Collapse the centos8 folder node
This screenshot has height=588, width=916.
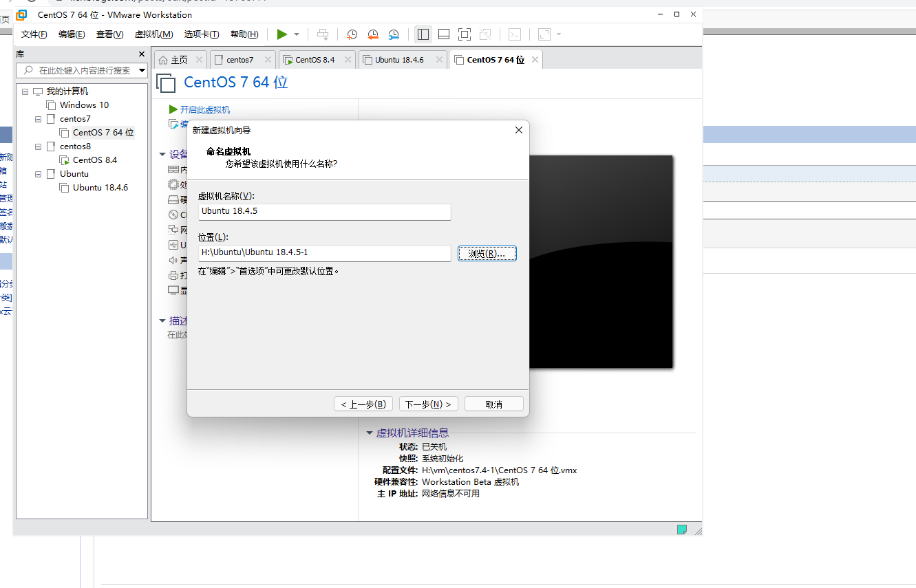coord(39,146)
